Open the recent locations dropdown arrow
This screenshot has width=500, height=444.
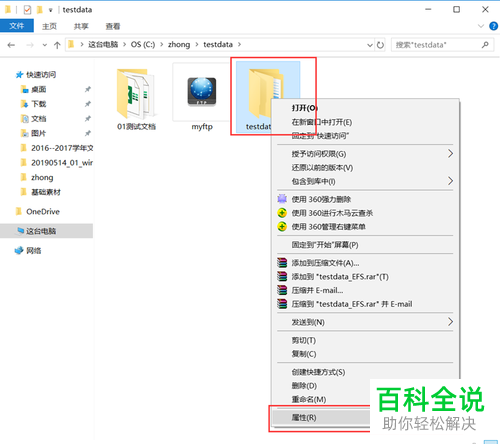[x=45, y=45]
